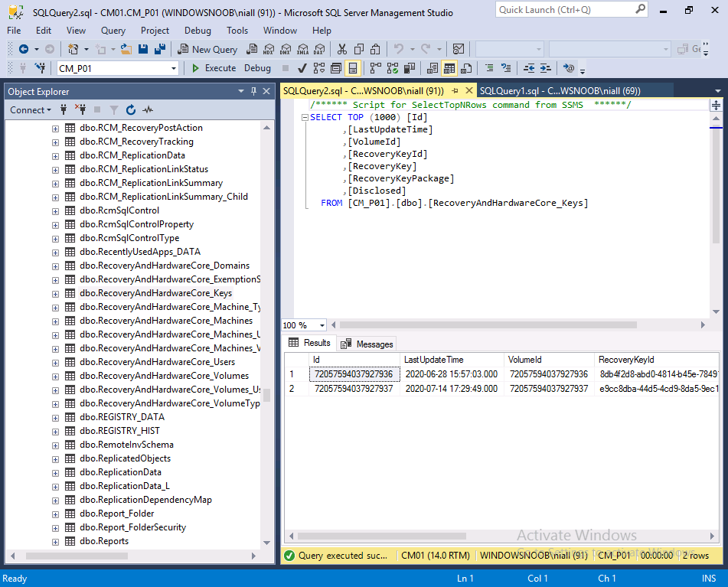Click the Quick Launch search box

click(x=572, y=10)
